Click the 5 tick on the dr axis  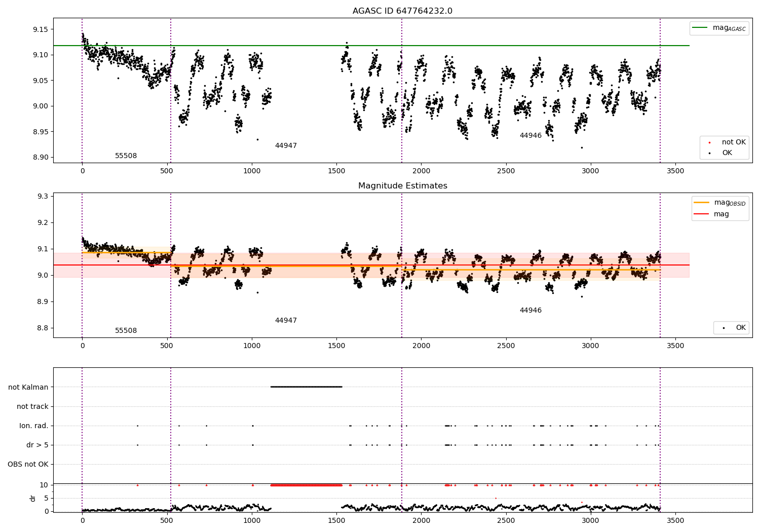(46, 498)
